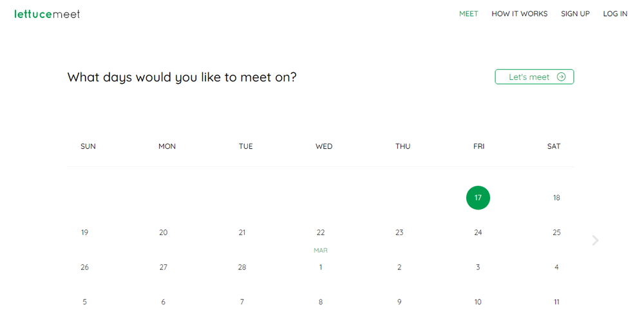Screen dimensions: 644x325
Task: Select Saturday the 18th
Action: coord(556,198)
